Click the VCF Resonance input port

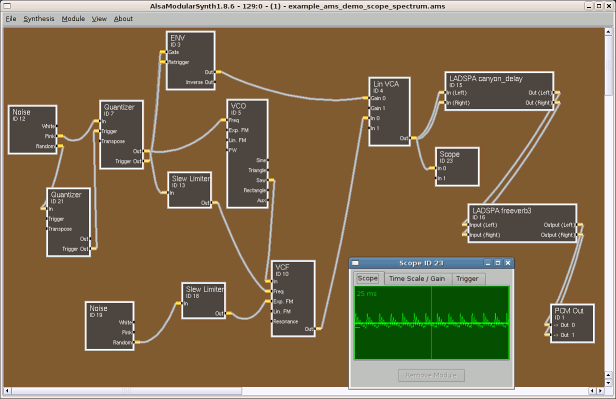(x=272, y=322)
